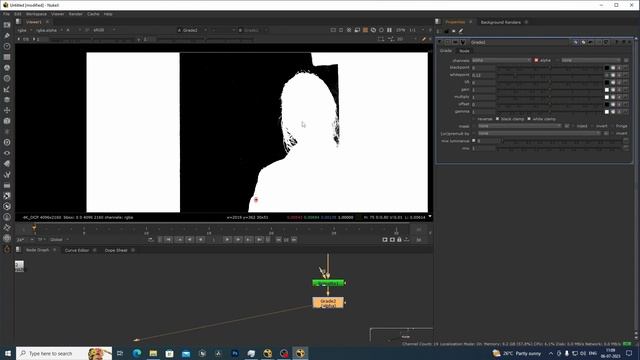Open the Cache menu
The image size is (640, 360).
[x=93, y=14]
